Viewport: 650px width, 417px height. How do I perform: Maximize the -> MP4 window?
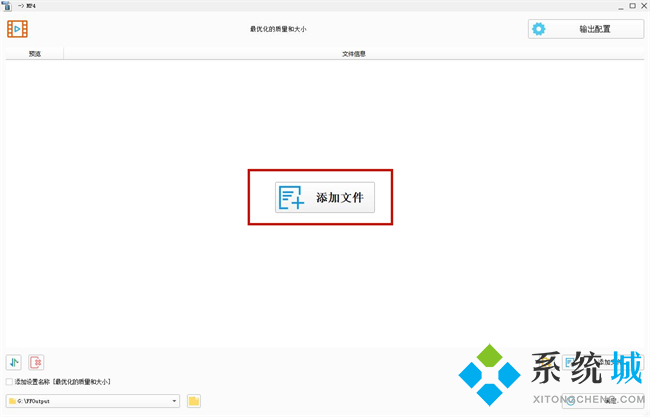633,6
